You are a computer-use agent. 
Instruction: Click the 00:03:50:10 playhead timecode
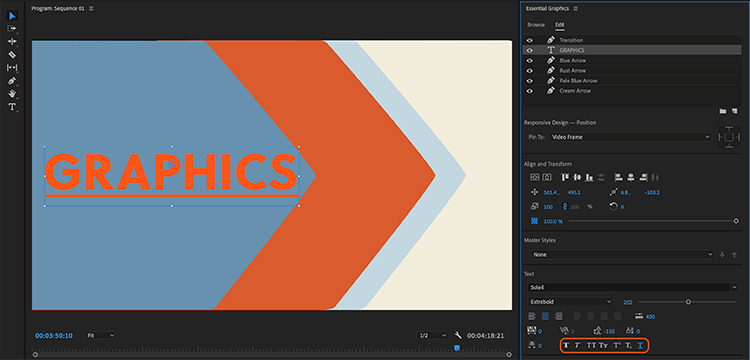pyautogui.click(x=54, y=336)
